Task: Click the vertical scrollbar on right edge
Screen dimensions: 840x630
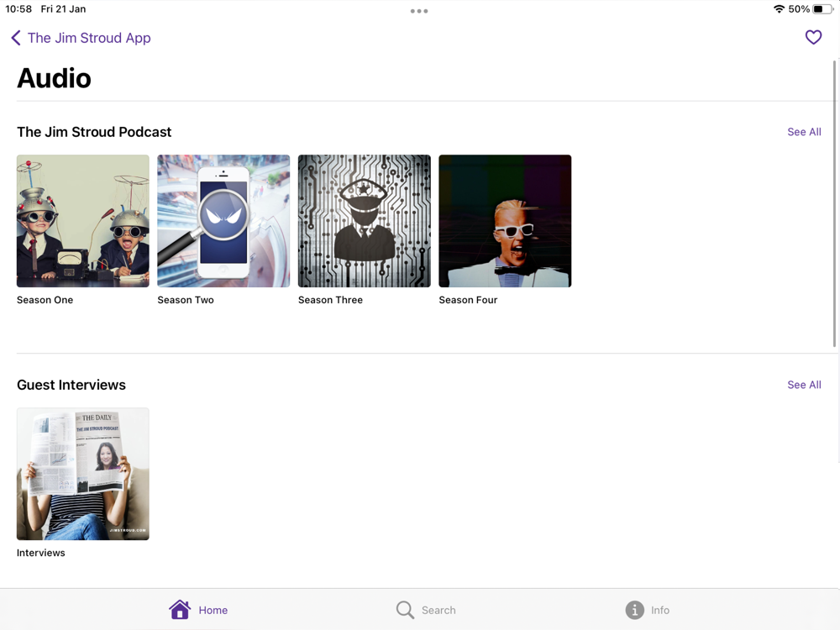Action: pyautogui.click(x=834, y=203)
